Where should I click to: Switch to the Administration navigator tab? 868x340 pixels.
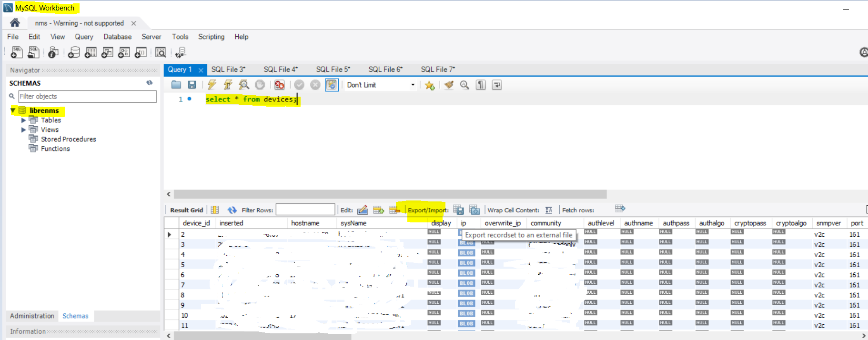pos(32,316)
